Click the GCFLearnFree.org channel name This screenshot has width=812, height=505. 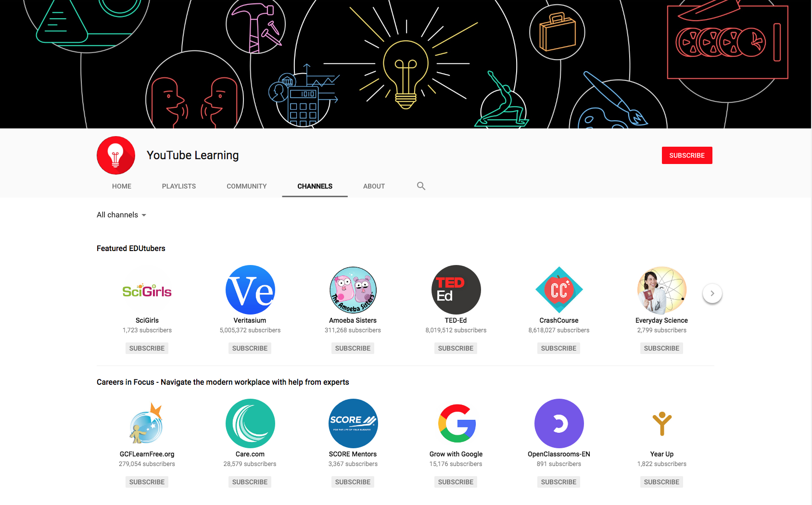147,454
